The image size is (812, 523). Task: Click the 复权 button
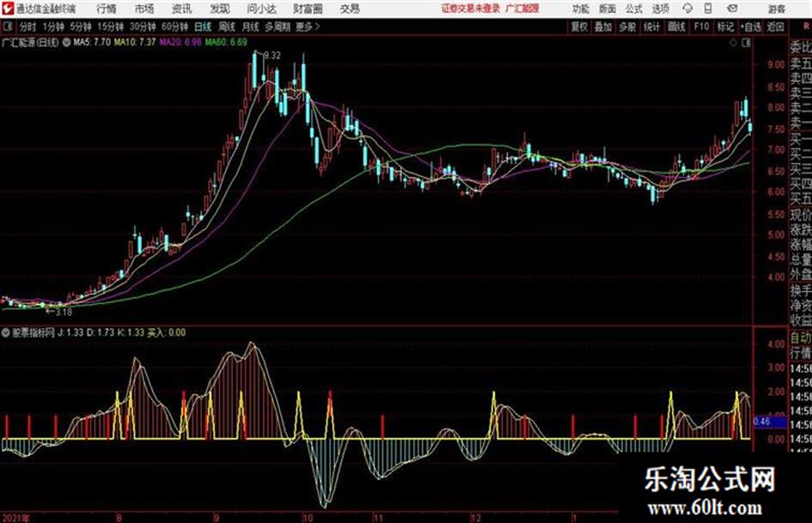[x=579, y=27]
